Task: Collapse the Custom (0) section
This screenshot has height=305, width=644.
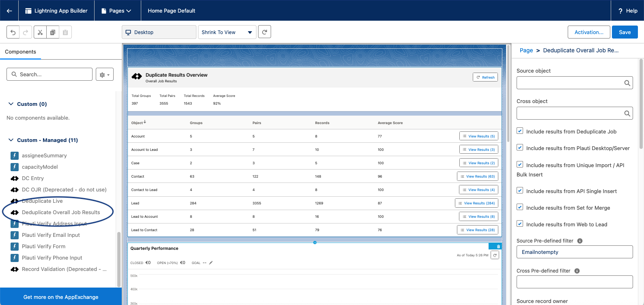Action: pos(11,104)
